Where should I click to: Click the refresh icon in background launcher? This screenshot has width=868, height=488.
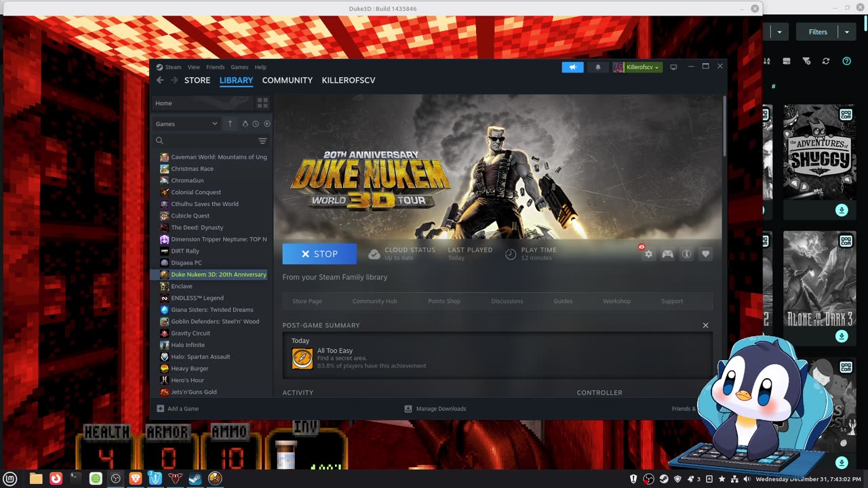[826, 61]
